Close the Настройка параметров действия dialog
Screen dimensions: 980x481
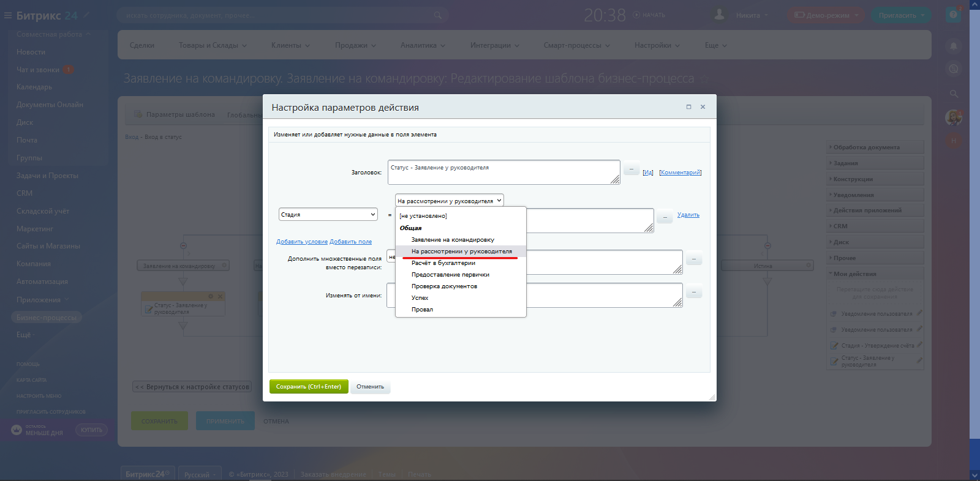703,106
